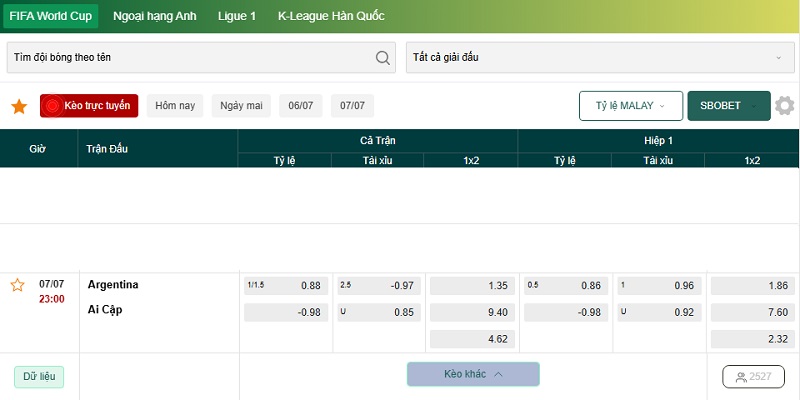Click the live target icon in Kèo trực tuyến
This screenshot has width=800, height=400.
52,106
